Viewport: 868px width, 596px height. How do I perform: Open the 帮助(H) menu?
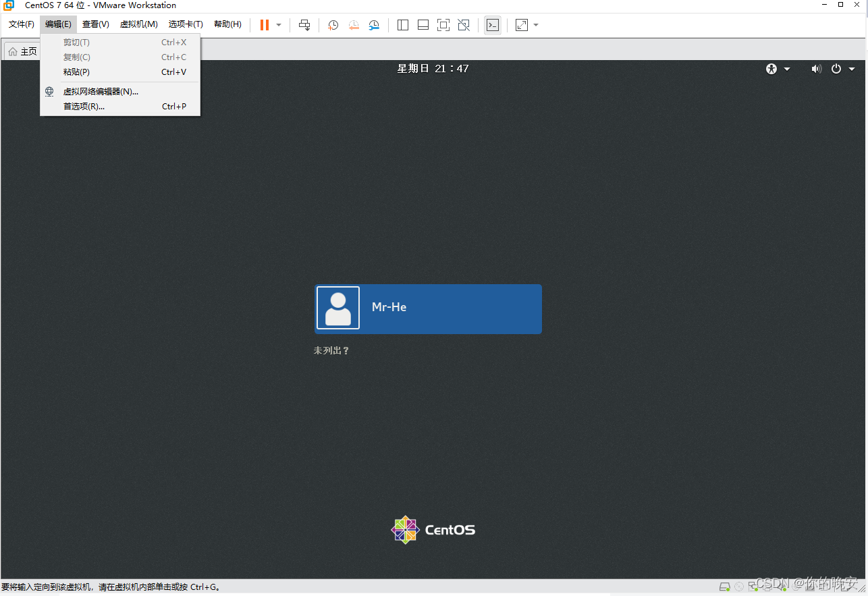(x=227, y=24)
